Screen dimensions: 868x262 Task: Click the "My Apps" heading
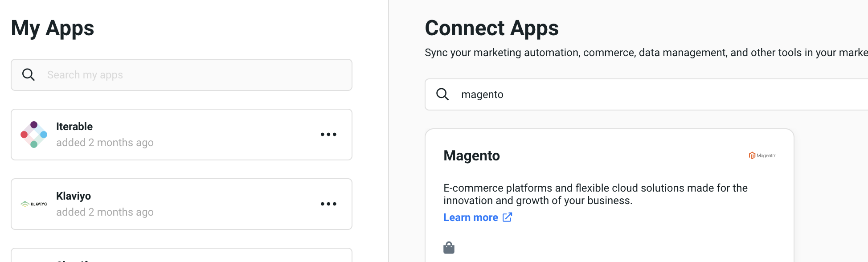[x=53, y=28]
